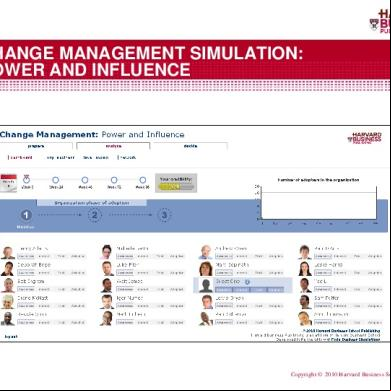Select the name Yao Li
The height and width of the screenshot is (391, 391).
[320, 281]
